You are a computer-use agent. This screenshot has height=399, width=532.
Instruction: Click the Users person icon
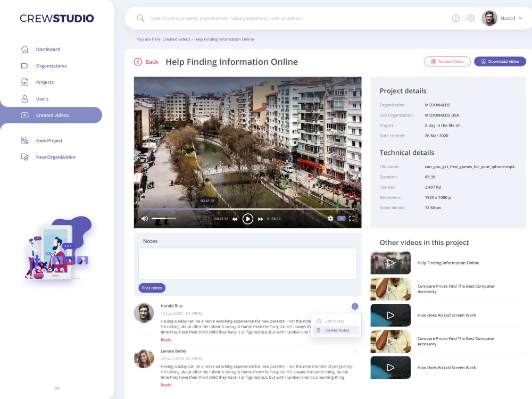click(25, 99)
